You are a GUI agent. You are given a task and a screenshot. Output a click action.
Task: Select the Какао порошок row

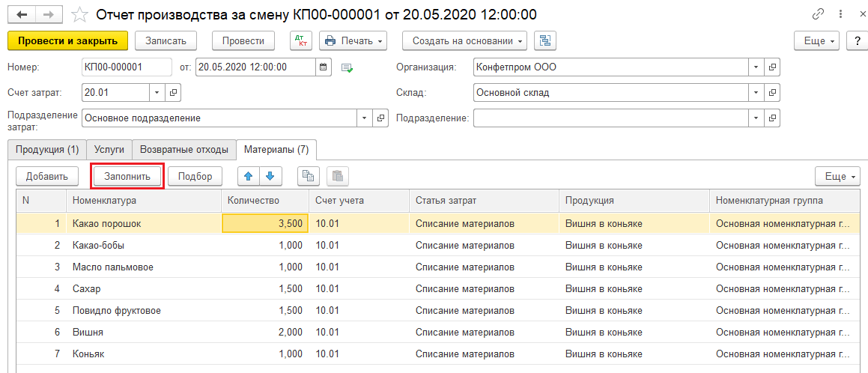click(x=438, y=224)
